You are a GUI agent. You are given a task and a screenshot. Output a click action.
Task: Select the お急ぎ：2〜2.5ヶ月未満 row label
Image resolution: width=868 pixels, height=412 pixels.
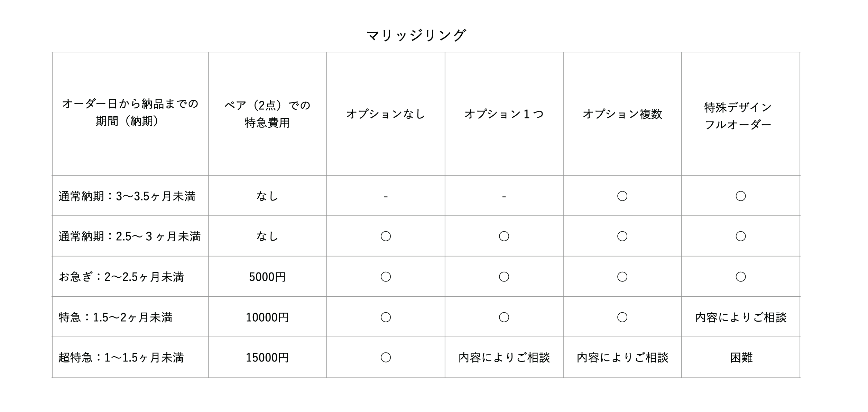pyautogui.click(x=121, y=277)
